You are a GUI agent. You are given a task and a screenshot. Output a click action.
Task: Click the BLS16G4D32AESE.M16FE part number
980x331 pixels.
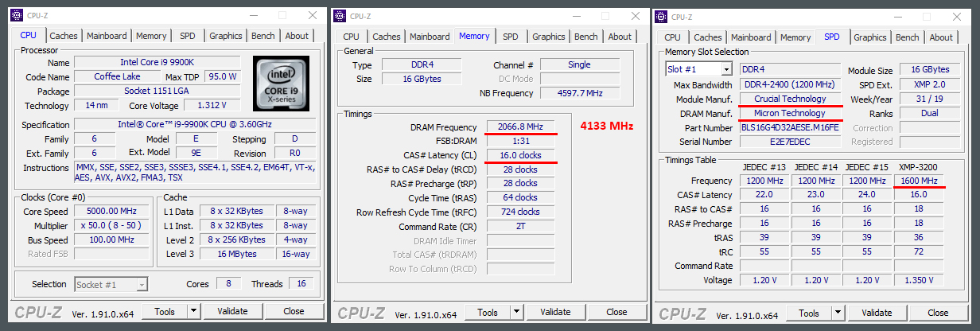point(790,128)
